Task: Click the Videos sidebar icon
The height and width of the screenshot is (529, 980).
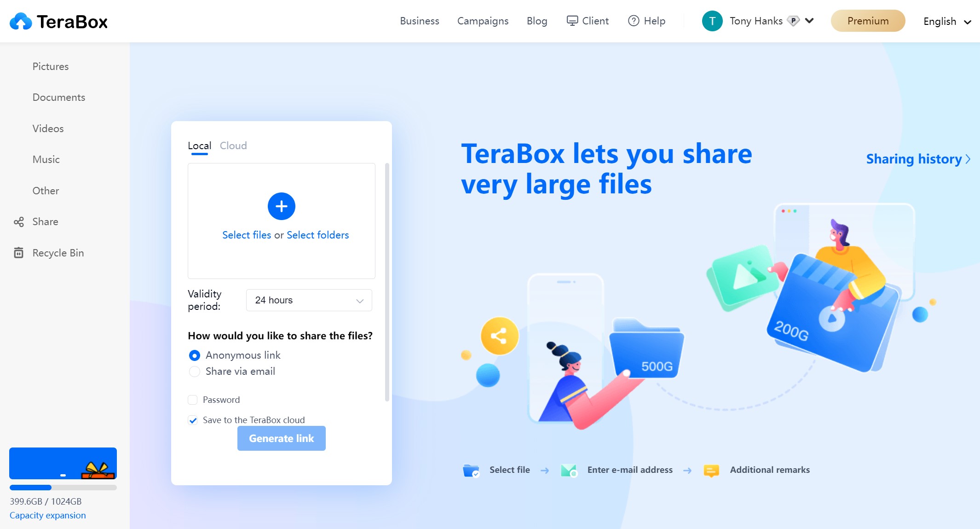Action: pyautogui.click(x=47, y=128)
